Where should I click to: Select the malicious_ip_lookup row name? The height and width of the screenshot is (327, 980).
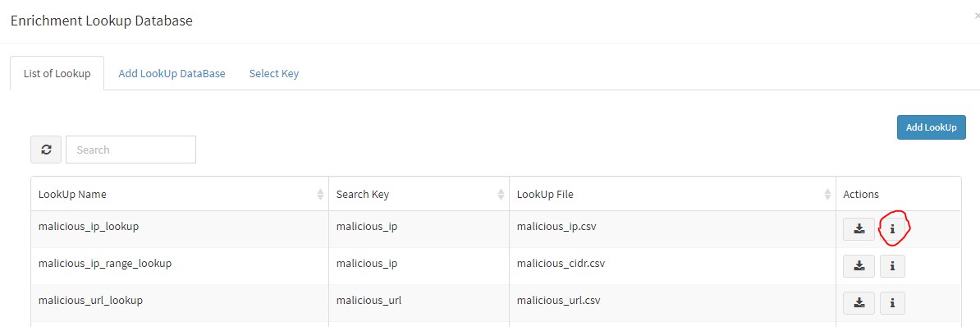tap(88, 226)
